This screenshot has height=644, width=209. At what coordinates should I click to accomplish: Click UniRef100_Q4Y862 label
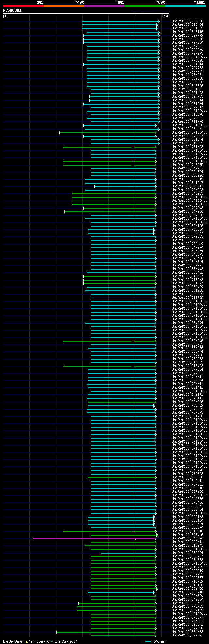(187, 373)
